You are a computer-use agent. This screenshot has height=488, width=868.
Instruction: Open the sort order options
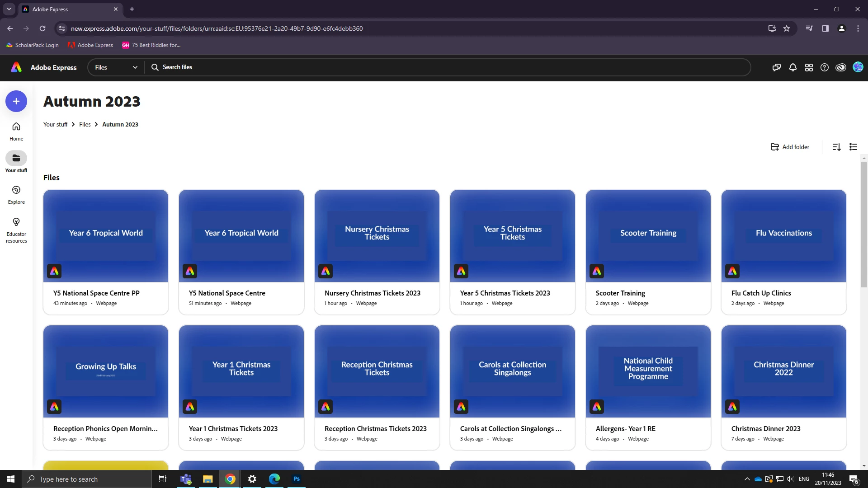click(836, 147)
